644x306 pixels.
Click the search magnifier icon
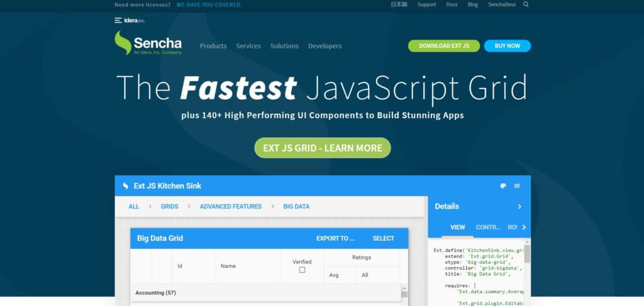click(526, 4)
